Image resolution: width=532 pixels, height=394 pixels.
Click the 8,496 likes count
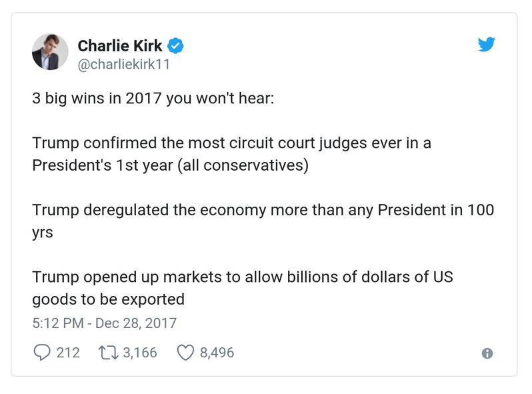(x=217, y=353)
